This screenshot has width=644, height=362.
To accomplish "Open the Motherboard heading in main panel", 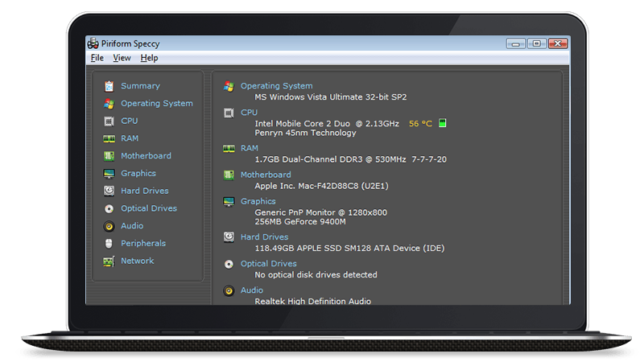I will click(266, 175).
